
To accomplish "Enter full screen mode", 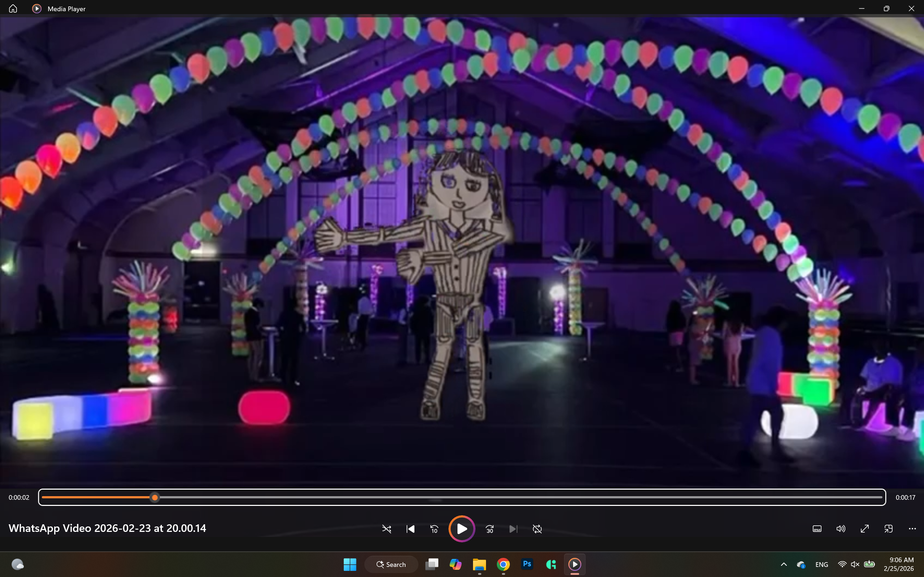I will coord(864,529).
